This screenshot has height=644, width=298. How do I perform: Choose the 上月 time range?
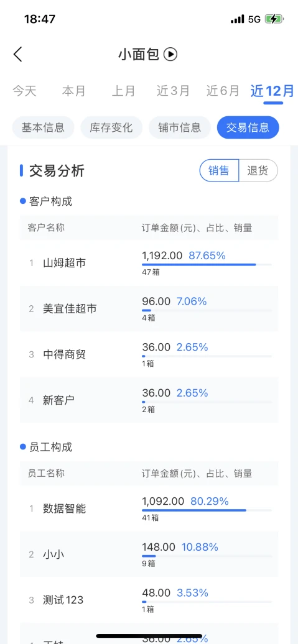click(x=124, y=91)
